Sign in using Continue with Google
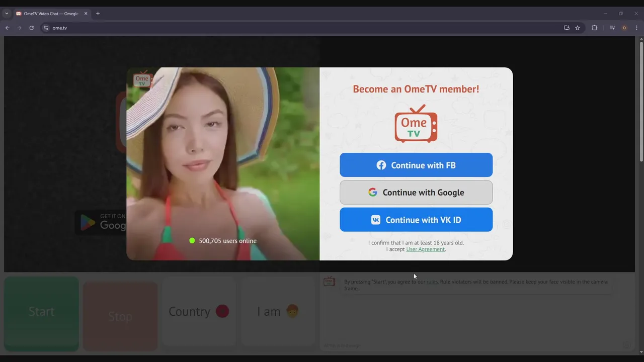This screenshot has width=644, height=362. click(x=416, y=193)
